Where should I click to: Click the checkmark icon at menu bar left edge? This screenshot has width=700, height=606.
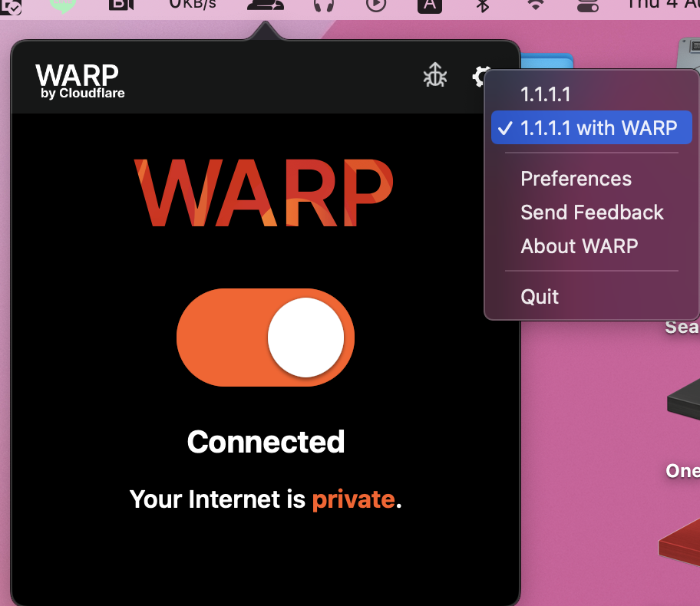10,6
